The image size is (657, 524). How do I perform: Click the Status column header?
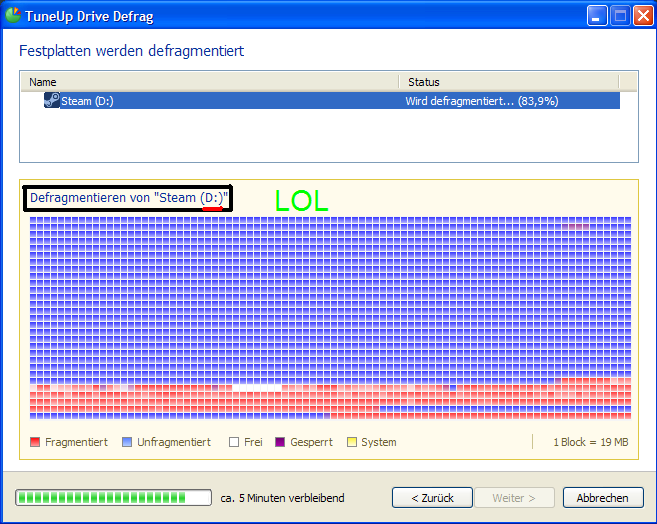509,82
